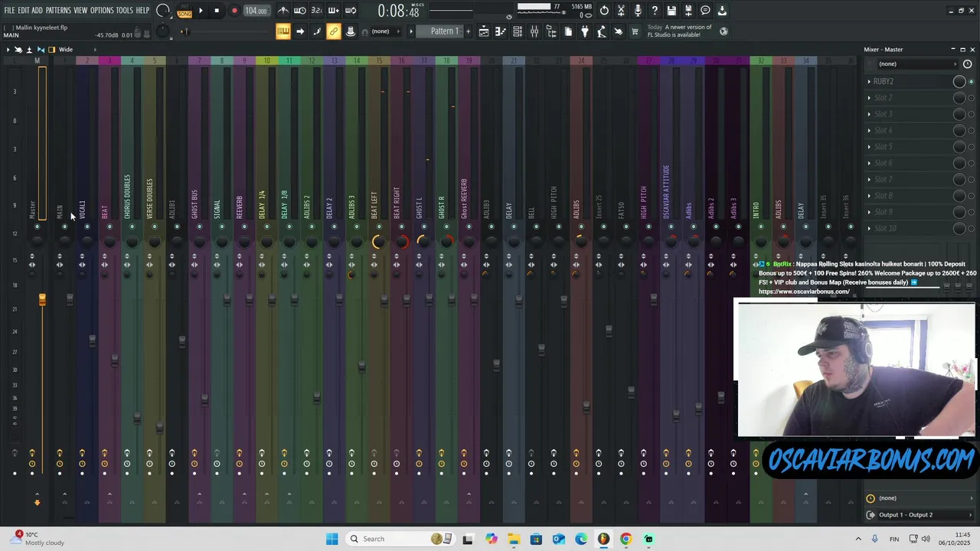Click the wait for input icon
980x551 pixels.
click(300, 11)
